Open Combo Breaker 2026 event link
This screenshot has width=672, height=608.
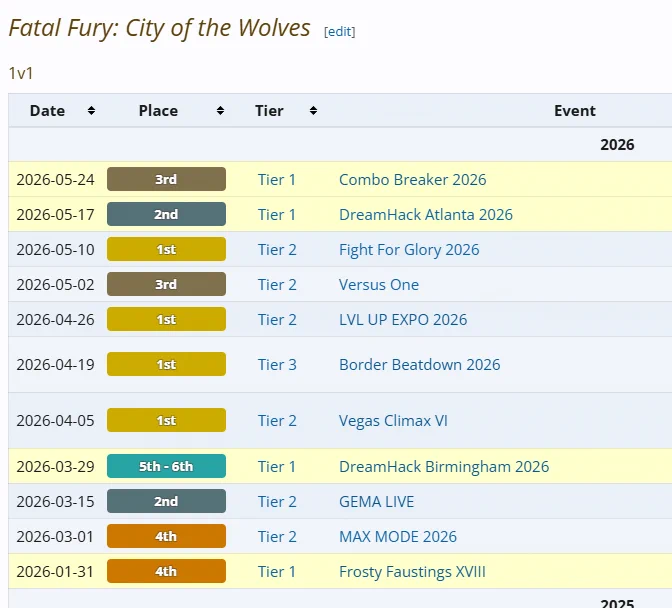pyautogui.click(x=412, y=180)
